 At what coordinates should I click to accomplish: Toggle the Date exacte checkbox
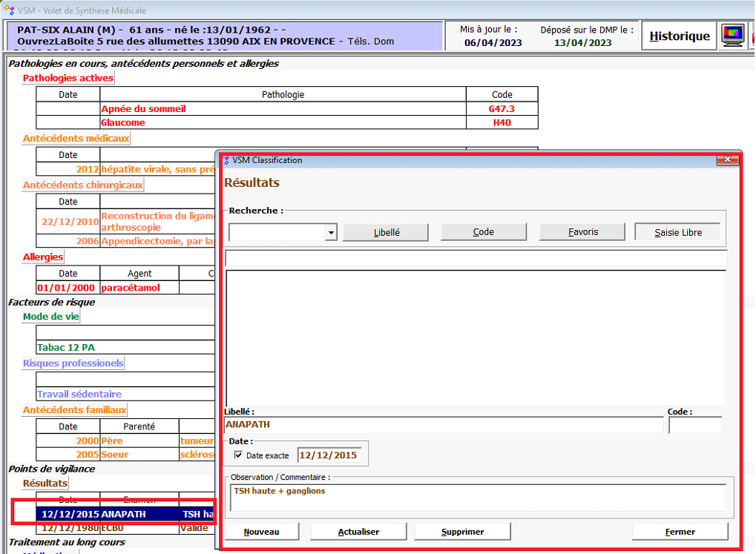237,455
